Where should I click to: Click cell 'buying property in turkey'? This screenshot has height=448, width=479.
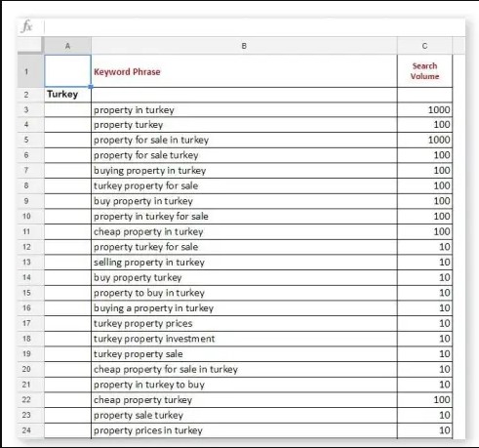(244, 171)
